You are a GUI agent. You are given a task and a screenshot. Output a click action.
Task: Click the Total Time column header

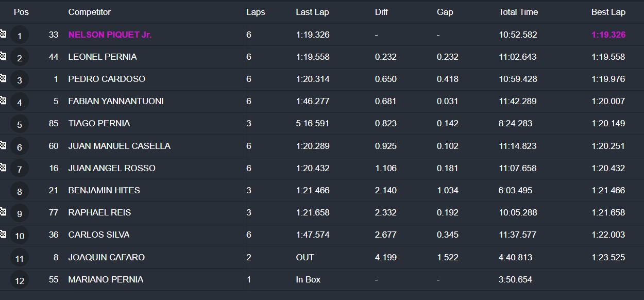(518, 12)
